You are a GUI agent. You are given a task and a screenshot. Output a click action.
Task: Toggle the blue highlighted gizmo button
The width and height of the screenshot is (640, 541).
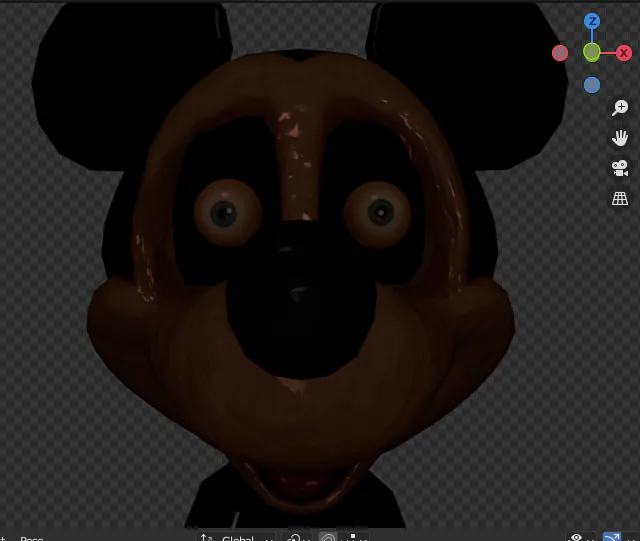[611, 537]
